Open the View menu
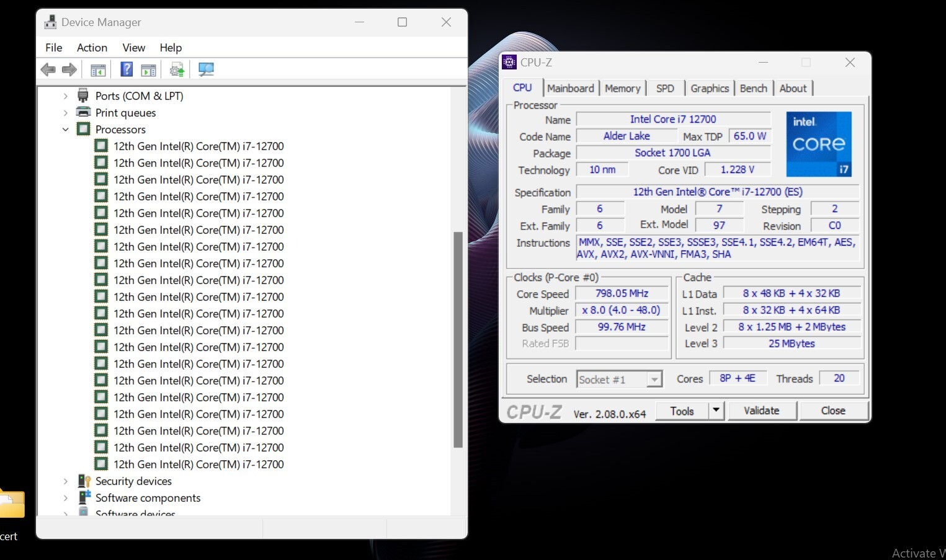946x560 pixels. point(133,48)
